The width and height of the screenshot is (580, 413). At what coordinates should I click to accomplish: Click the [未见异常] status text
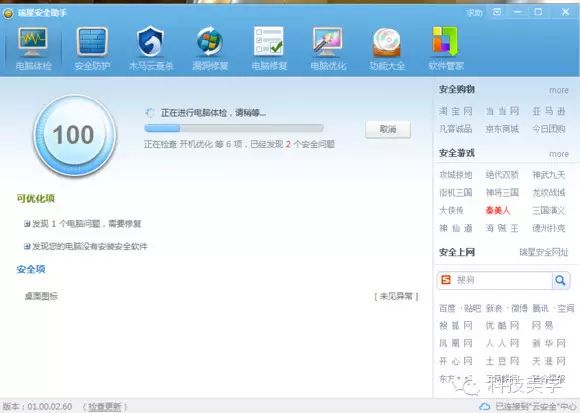(396, 296)
